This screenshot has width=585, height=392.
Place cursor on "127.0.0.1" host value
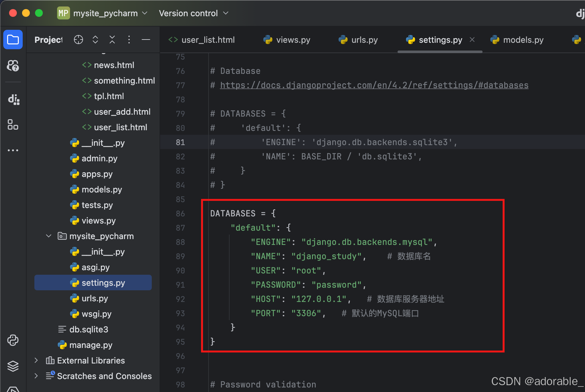pyautogui.click(x=319, y=299)
